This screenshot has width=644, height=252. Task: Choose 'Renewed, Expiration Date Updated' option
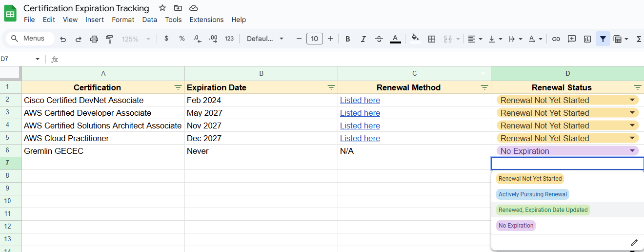[543, 210]
